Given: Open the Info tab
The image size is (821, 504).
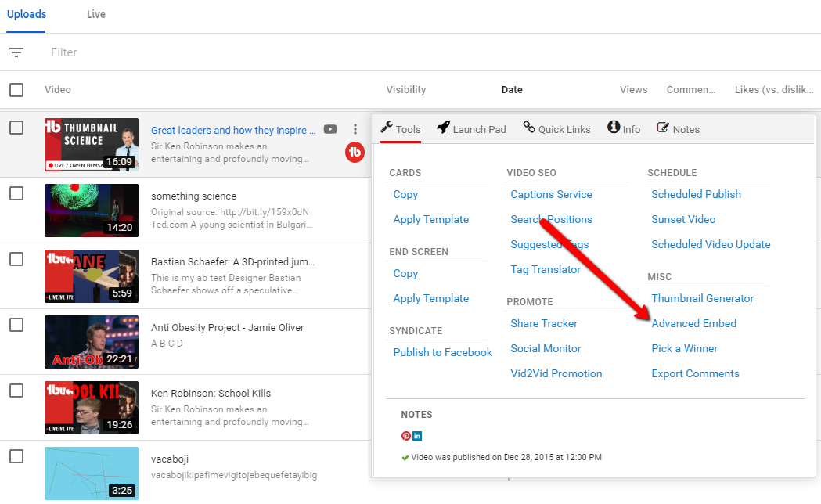Looking at the screenshot, I should coord(624,129).
